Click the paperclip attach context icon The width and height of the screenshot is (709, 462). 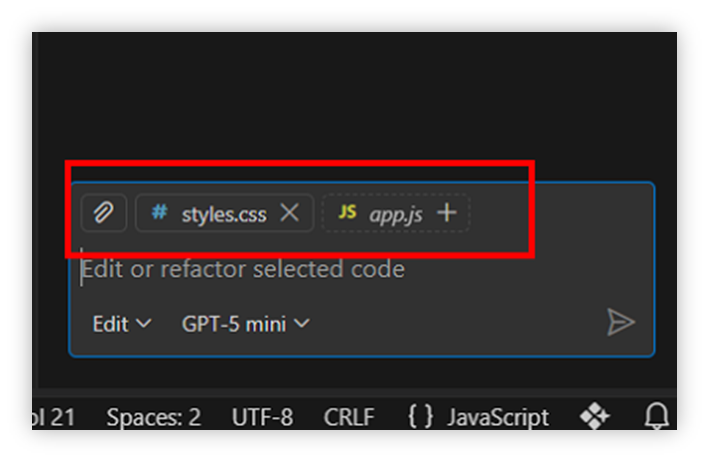(104, 213)
